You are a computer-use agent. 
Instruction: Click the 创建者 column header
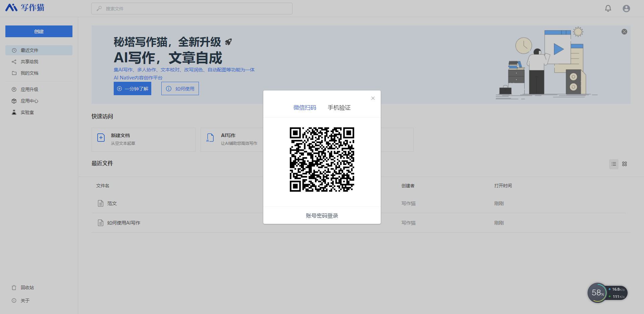pyautogui.click(x=408, y=186)
